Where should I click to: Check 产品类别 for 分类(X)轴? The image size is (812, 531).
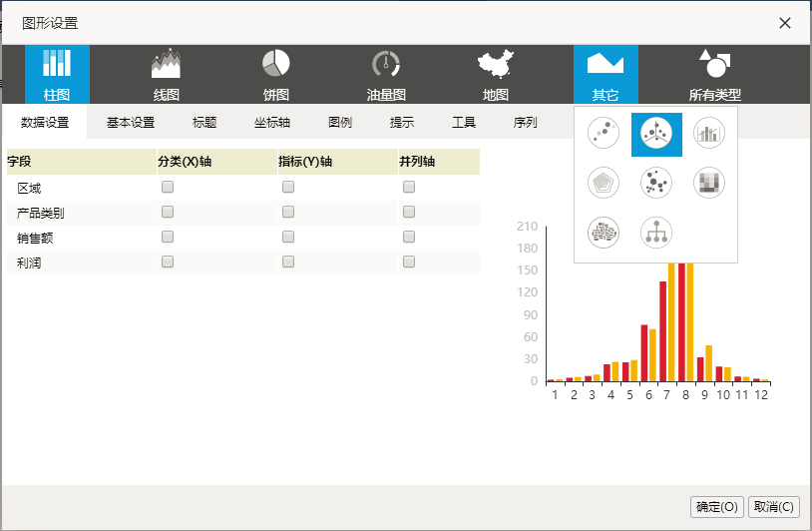tap(168, 212)
